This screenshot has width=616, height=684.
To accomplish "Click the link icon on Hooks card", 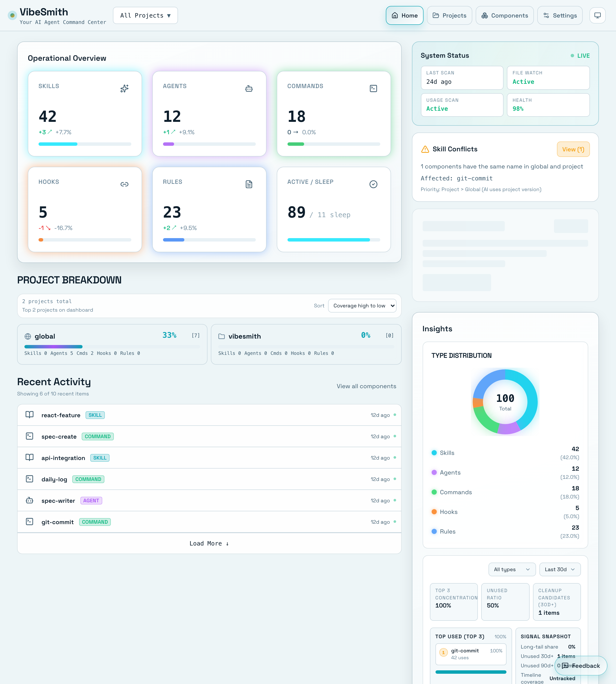I will pos(124,184).
